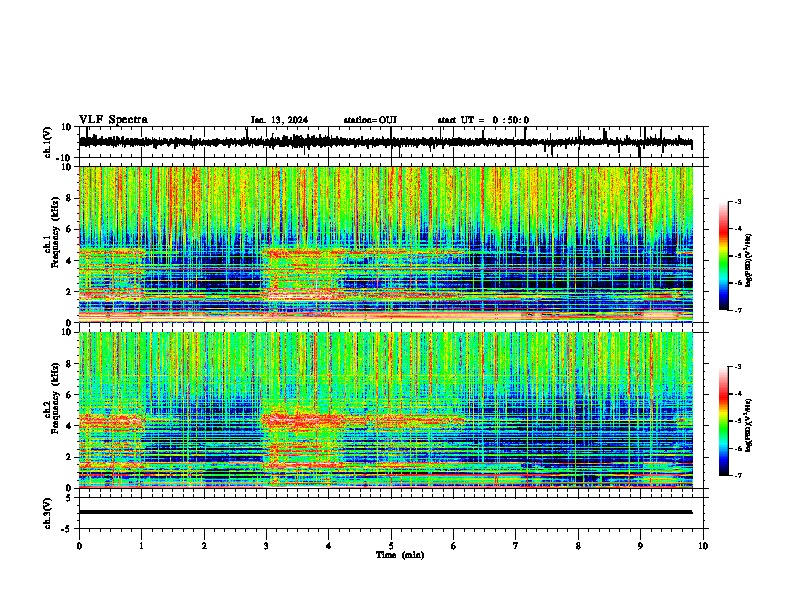The height and width of the screenshot is (612, 792).
Task: Click the ch.1 color bar log(PSD) label
Action: [749, 260]
